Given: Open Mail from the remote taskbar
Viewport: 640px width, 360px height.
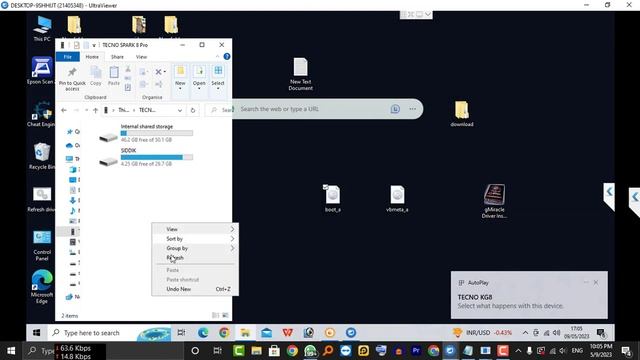Looking at the screenshot, I should tap(267, 333).
